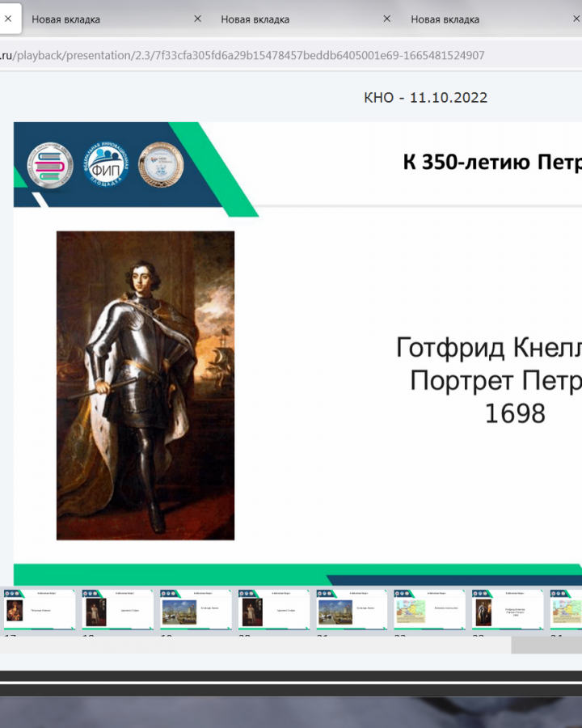
Task: Select slide 22 thumbnail with map
Action: (429, 610)
